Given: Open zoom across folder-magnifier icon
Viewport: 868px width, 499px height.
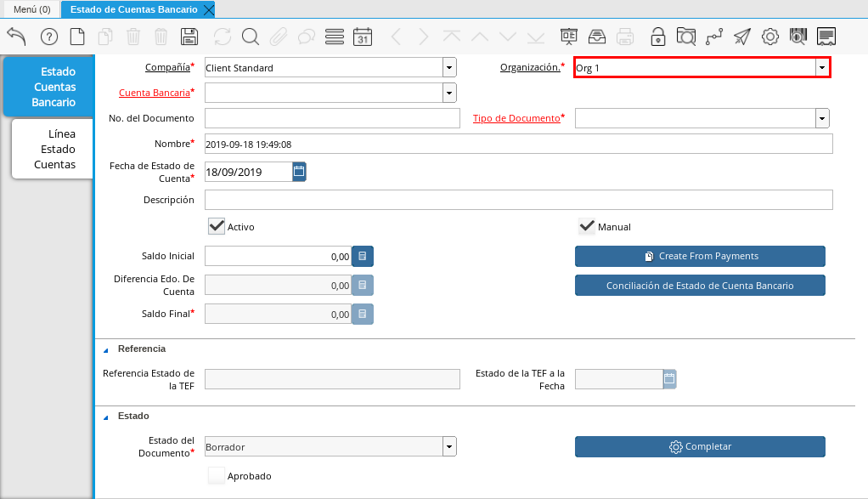Looking at the screenshot, I should (686, 37).
